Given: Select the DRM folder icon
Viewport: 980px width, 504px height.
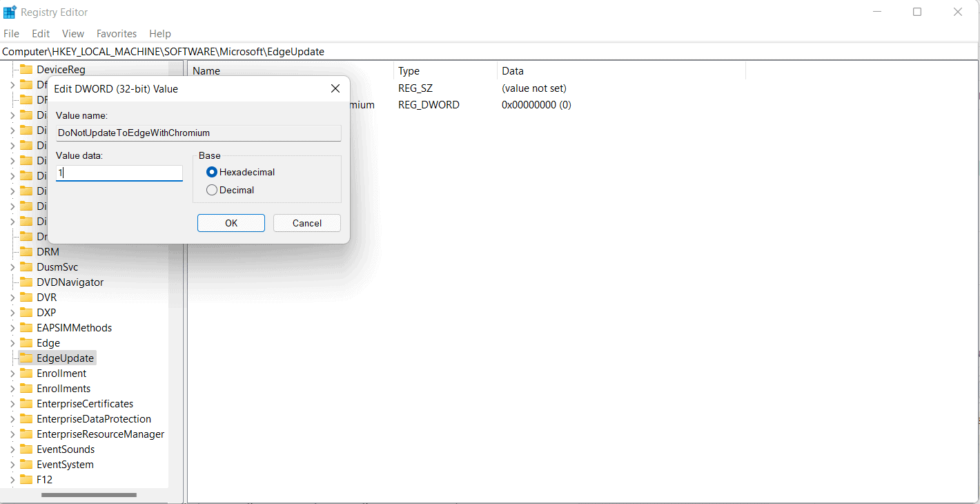Looking at the screenshot, I should pyautogui.click(x=26, y=251).
